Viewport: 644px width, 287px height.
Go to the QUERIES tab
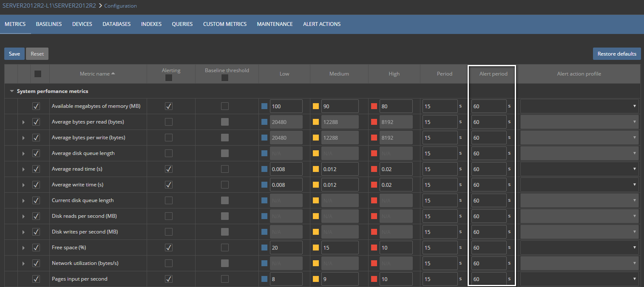tap(182, 24)
